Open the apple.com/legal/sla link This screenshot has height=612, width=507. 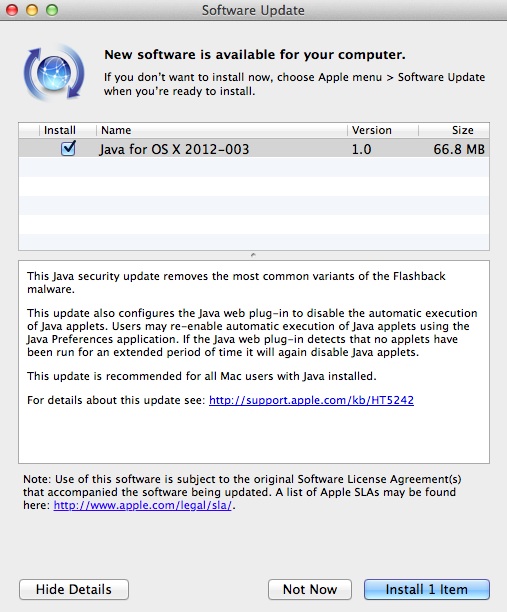(142, 505)
